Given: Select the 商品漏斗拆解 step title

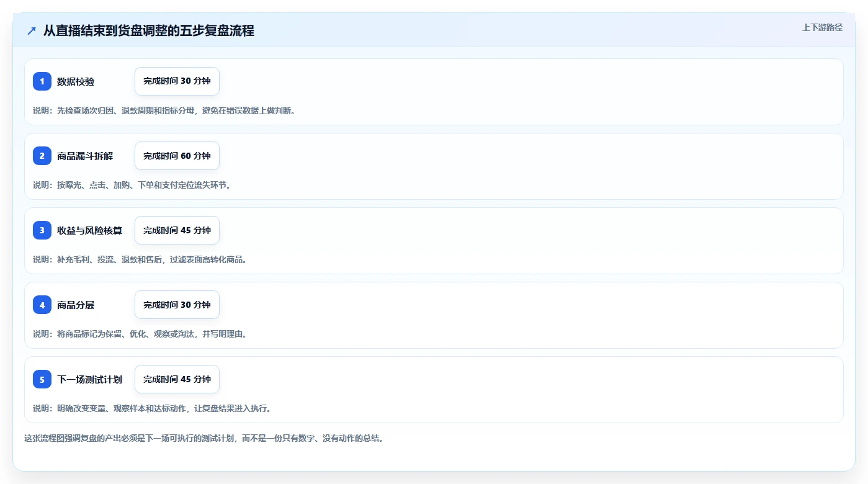Looking at the screenshot, I should pyautogui.click(x=85, y=156).
